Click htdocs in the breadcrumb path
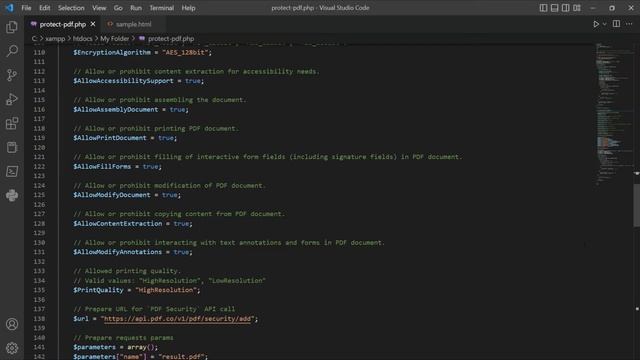640x360 pixels. point(82,39)
